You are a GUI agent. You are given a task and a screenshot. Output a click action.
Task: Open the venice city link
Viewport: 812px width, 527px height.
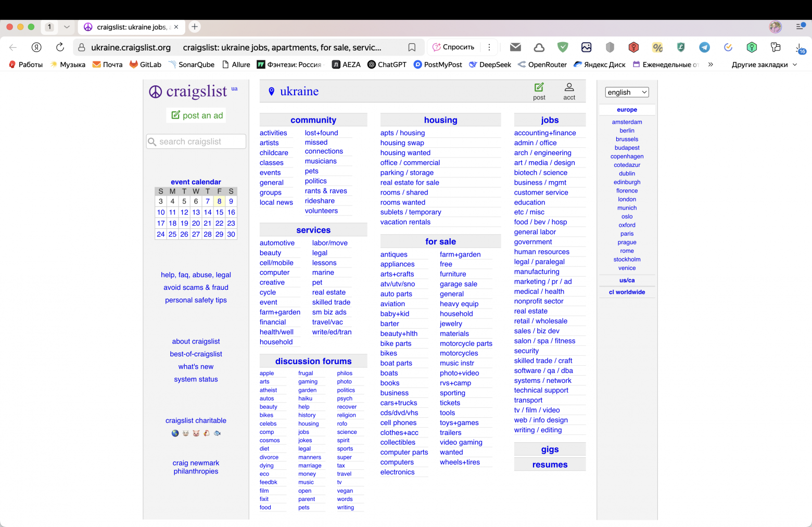click(x=627, y=268)
